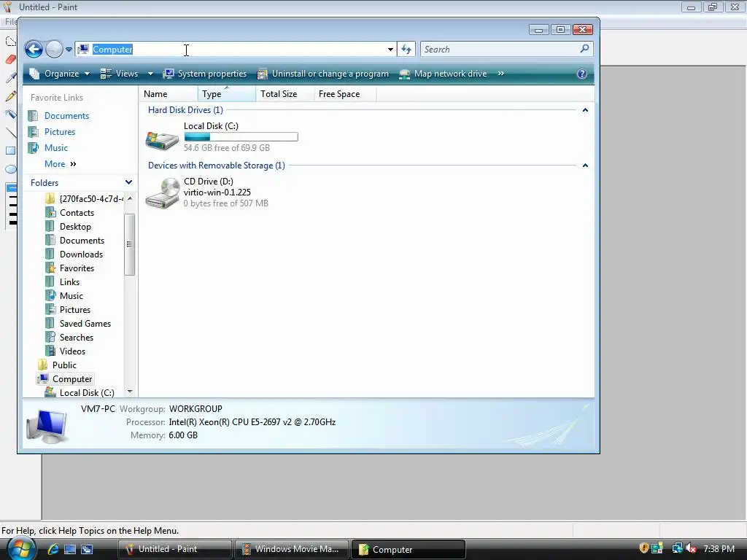Select the Pick Color eyedropper in Paint
747x560 pixels.
10,77
